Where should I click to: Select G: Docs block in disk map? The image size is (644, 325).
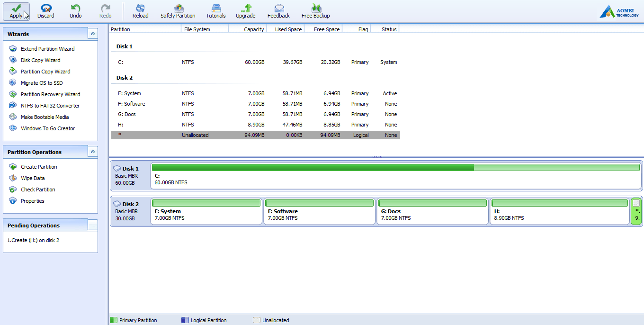point(432,211)
